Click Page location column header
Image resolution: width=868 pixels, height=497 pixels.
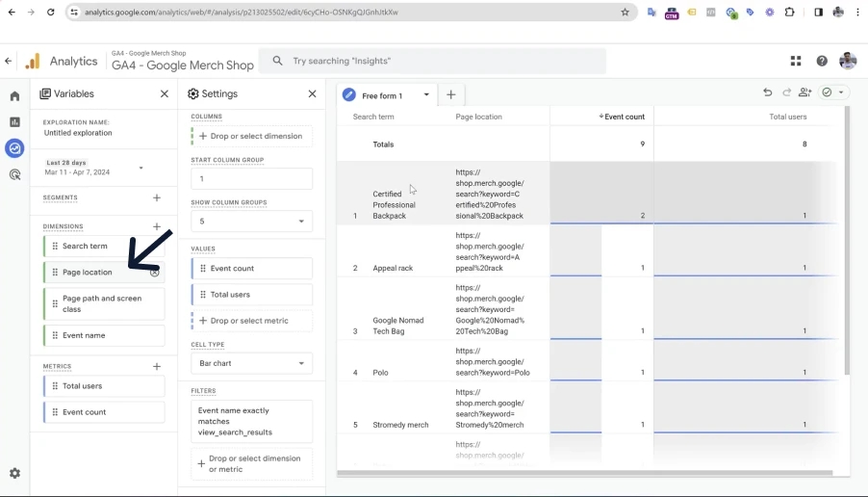[x=479, y=117]
